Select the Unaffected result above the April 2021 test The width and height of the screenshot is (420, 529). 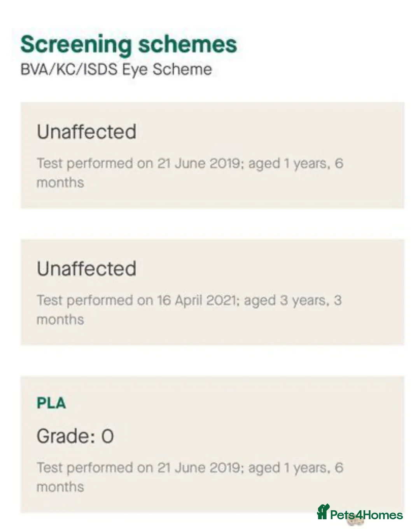point(86,269)
